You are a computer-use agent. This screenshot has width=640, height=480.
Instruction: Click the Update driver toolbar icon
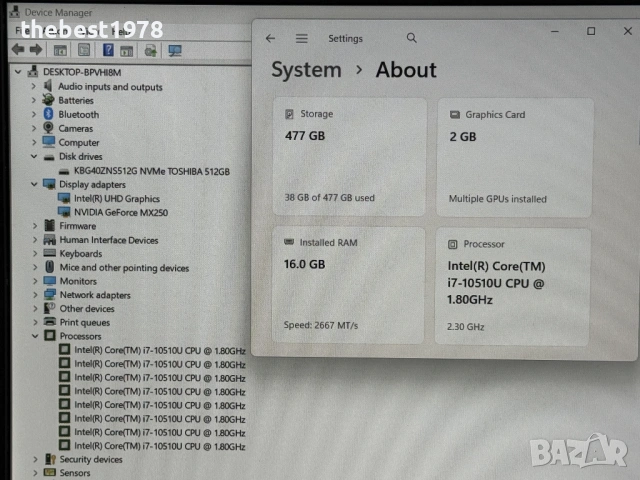tap(150, 50)
